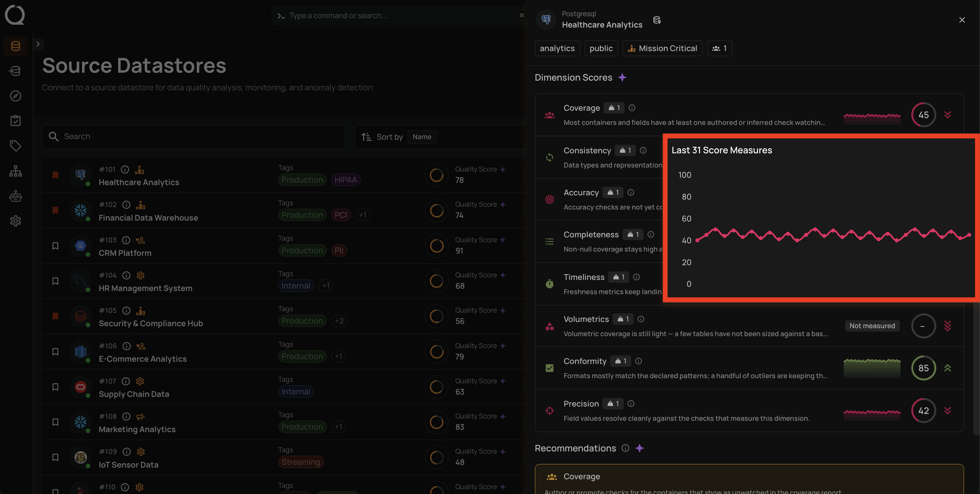The height and width of the screenshot is (494, 980).
Task: Click the Production tag on Marketing Analytics
Action: [302, 427]
